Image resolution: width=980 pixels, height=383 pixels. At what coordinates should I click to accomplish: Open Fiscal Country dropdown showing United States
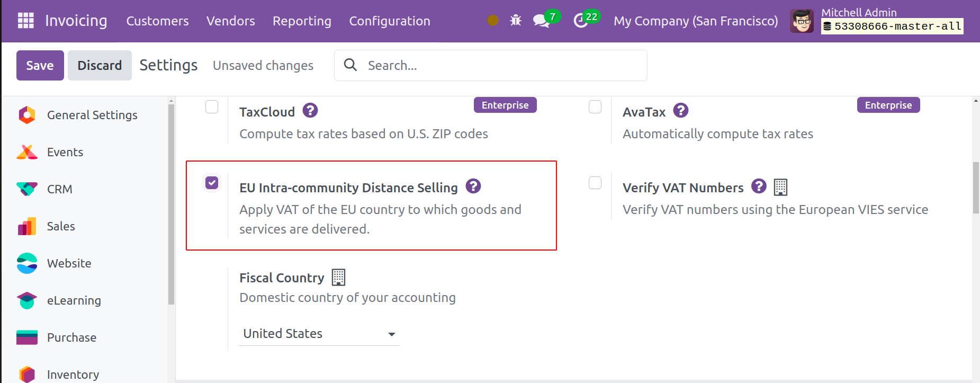coord(319,334)
